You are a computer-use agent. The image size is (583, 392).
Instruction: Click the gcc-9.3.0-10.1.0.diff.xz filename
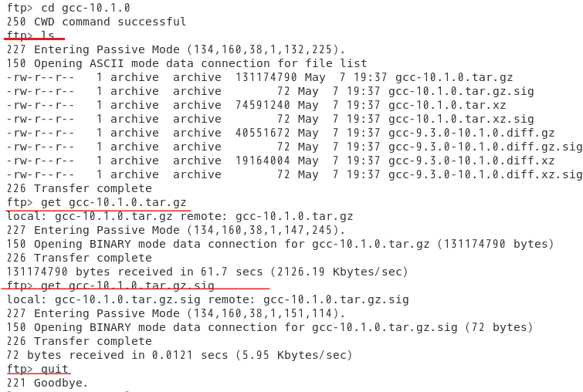pos(472,161)
